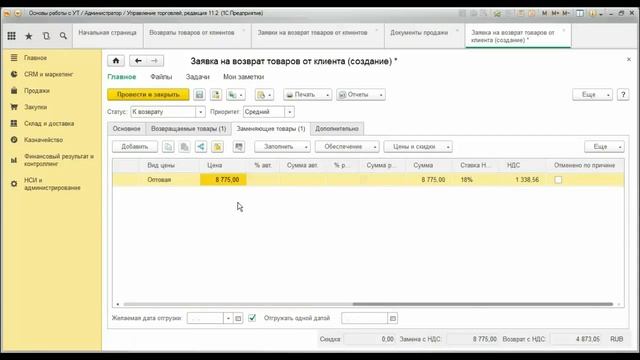Open the Цены и скидки dropdown
This screenshot has height=360, width=640.
tap(418, 147)
